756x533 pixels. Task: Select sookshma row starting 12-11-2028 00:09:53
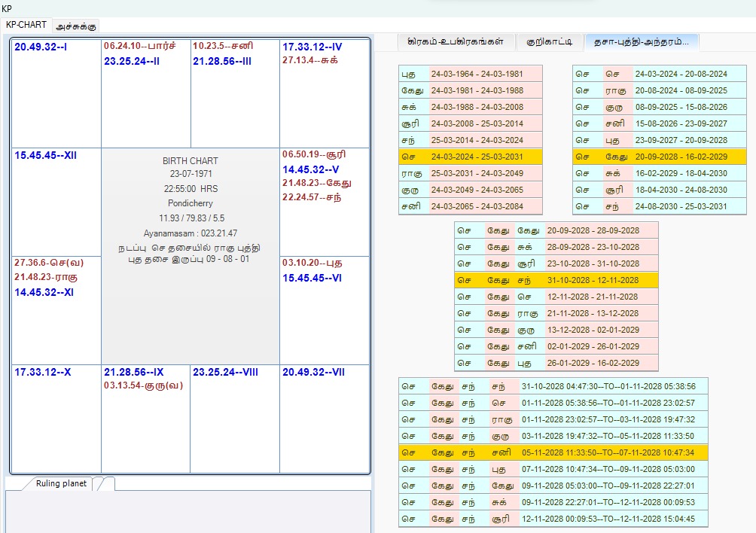coord(553,519)
